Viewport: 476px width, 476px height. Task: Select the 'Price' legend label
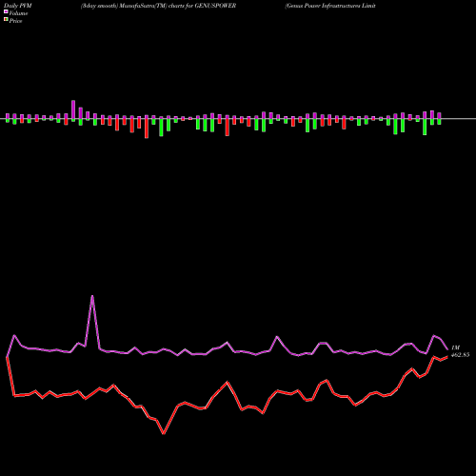coord(15,21)
